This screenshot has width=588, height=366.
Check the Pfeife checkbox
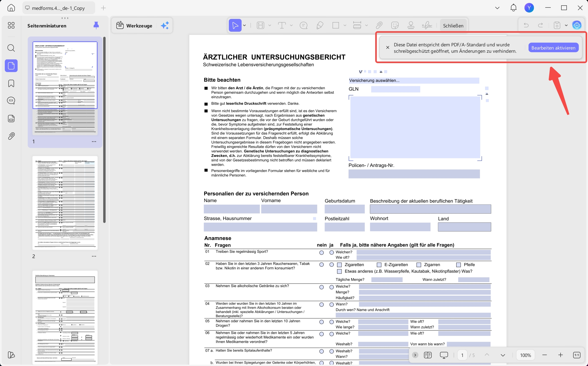point(458,265)
